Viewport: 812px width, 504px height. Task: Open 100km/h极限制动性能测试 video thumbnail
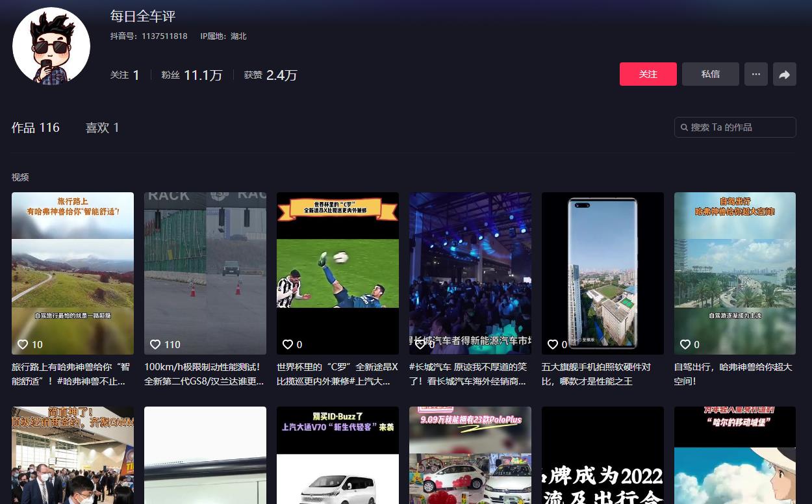coord(205,273)
